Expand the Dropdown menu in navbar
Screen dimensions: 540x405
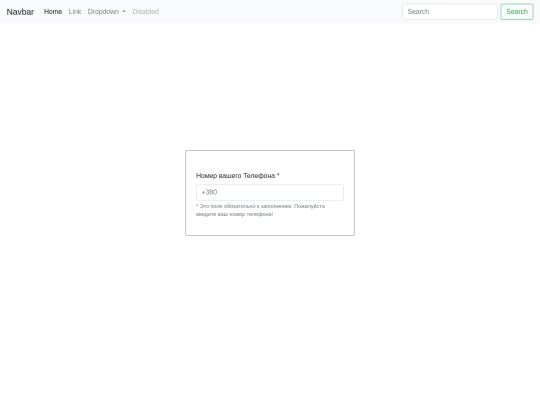click(106, 12)
